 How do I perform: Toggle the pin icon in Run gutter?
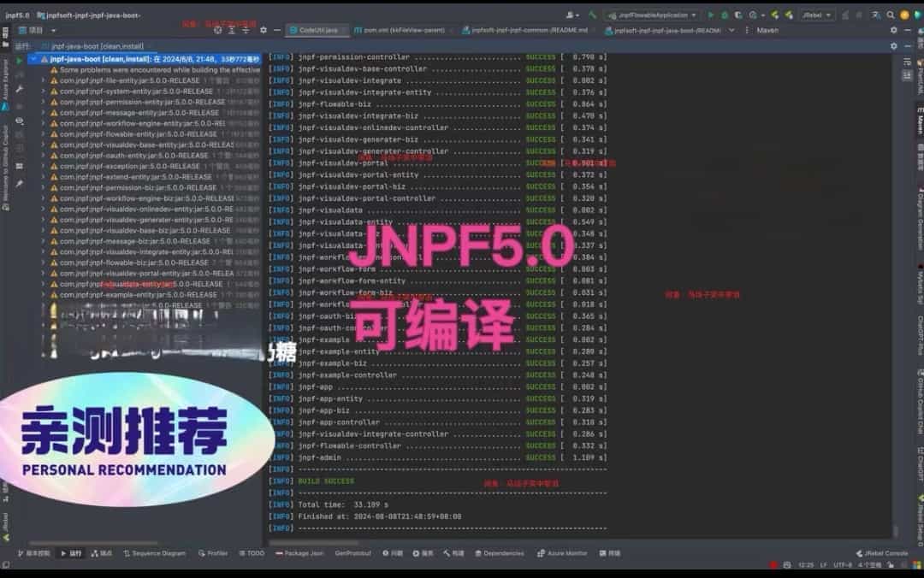20,184
